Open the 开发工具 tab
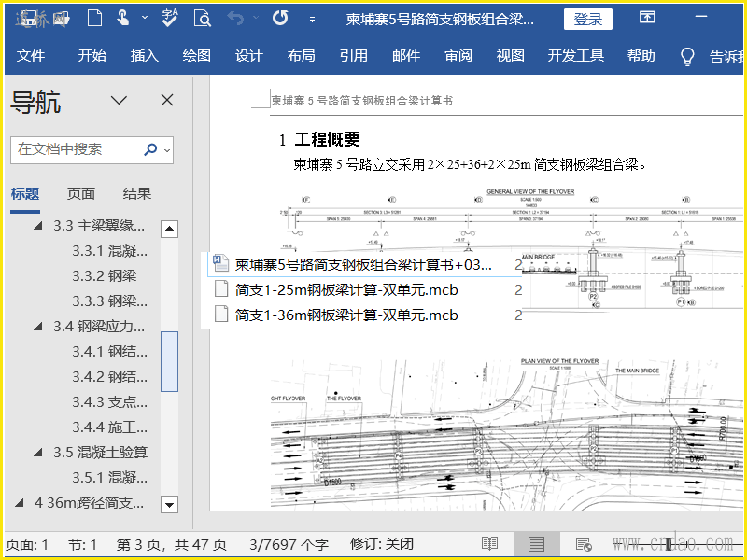The image size is (747, 560). (575, 56)
